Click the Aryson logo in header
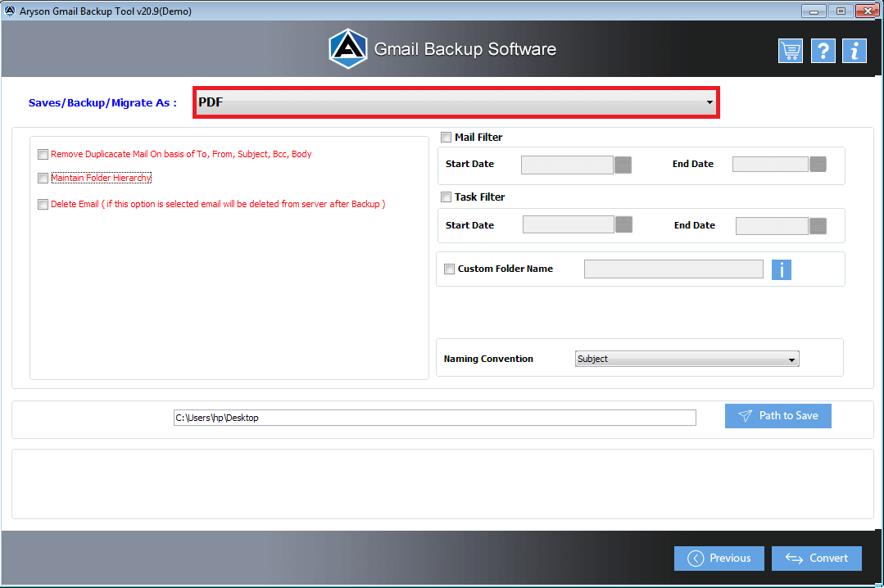 [348, 49]
